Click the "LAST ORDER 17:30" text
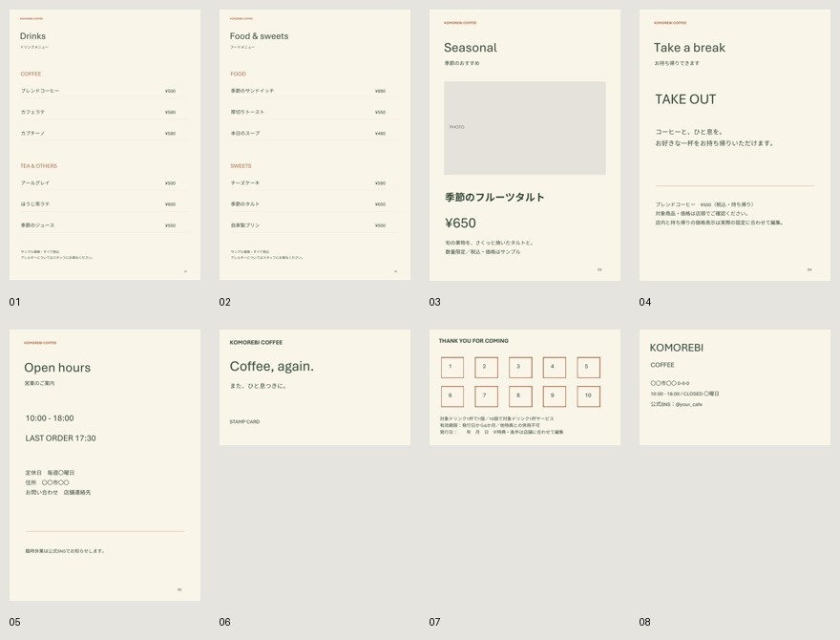This screenshot has width=840, height=640. (x=60, y=438)
